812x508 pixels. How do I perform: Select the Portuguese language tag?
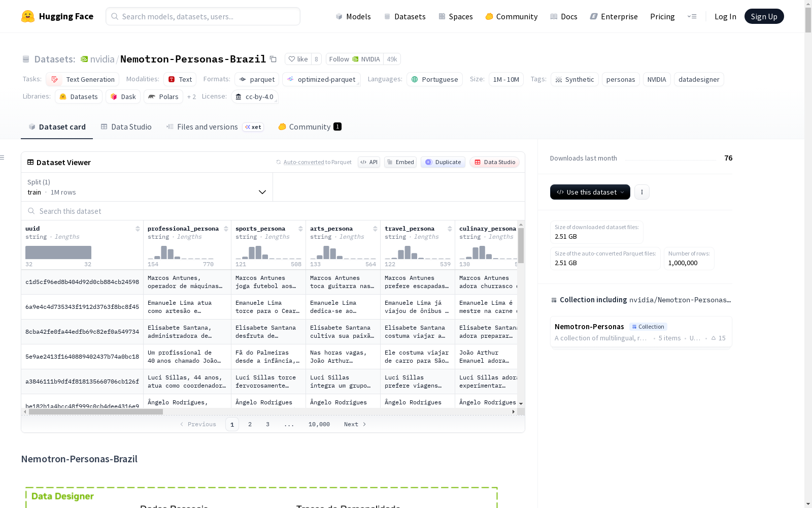click(434, 79)
